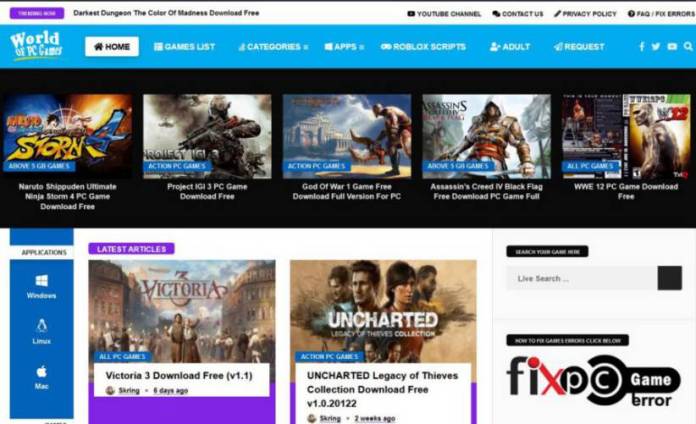The image size is (696, 424).
Task: Open the Facebook social icon
Action: pos(642,47)
